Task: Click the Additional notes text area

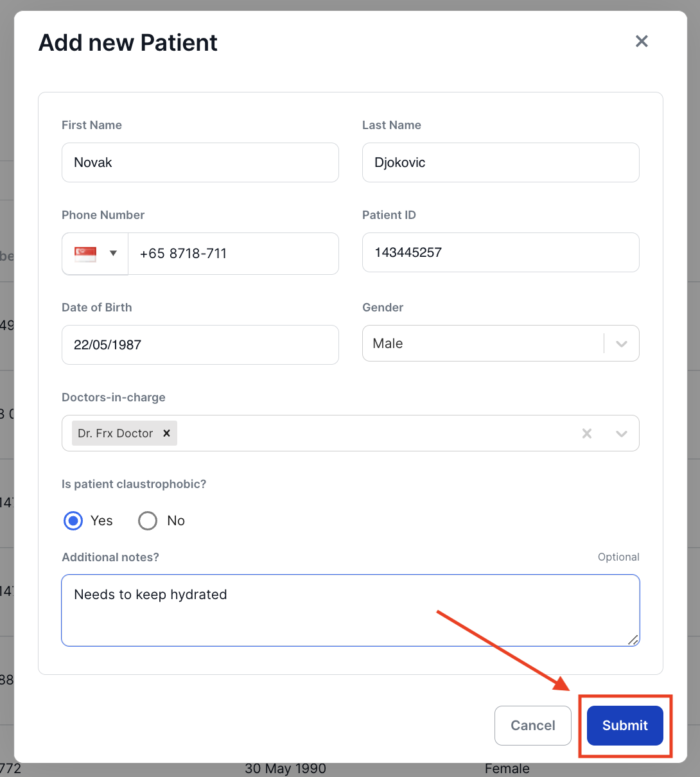Action: (351, 610)
